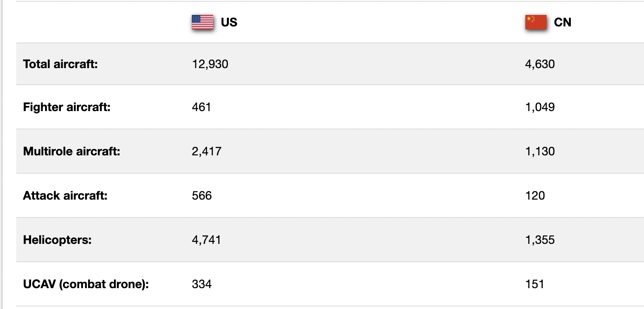This screenshot has width=644, height=309.
Task: Click US multirole aircraft value 2,417
Action: coord(207,151)
